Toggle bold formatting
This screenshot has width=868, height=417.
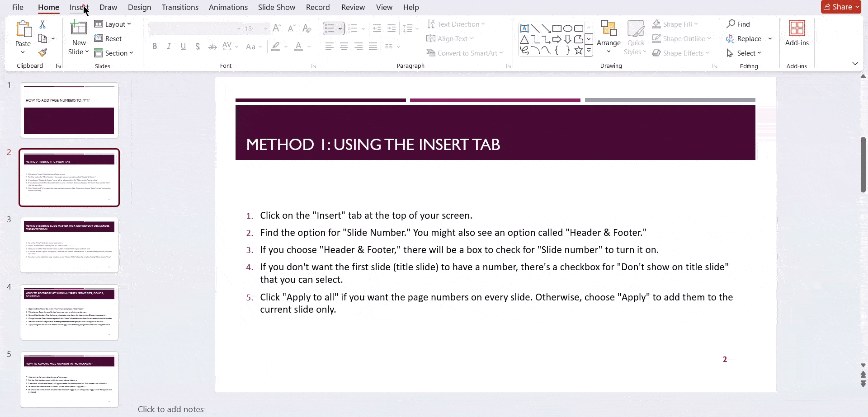pos(155,46)
